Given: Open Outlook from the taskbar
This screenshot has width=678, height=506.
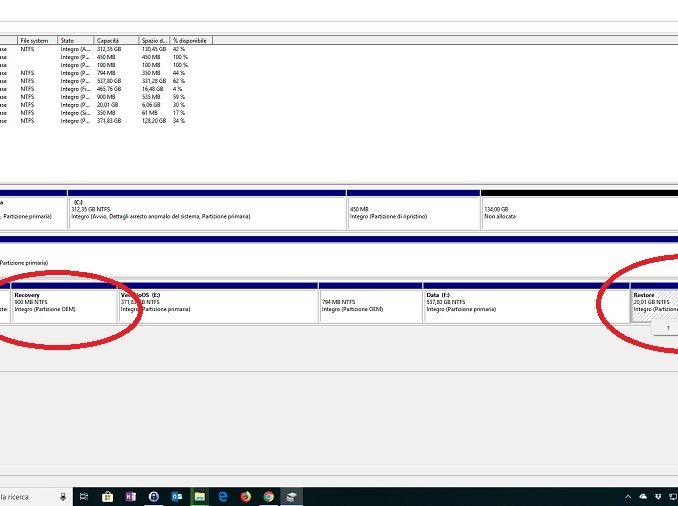Looking at the screenshot, I should (x=176, y=497).
